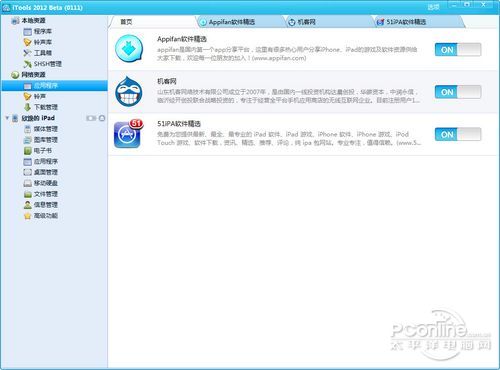Open 桌面管理 desktop manager
500x370 pixels.
click(x=41, y=172)
